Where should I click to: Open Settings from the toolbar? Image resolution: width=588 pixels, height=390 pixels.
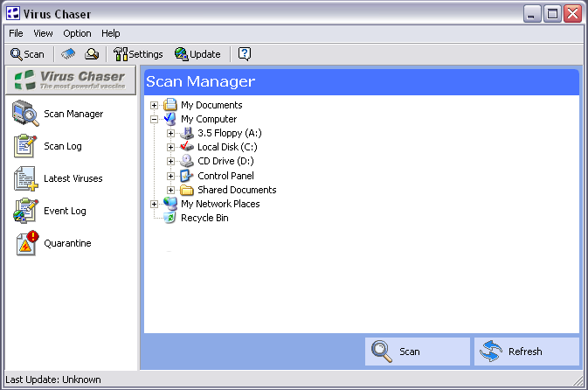coord(138,54)
